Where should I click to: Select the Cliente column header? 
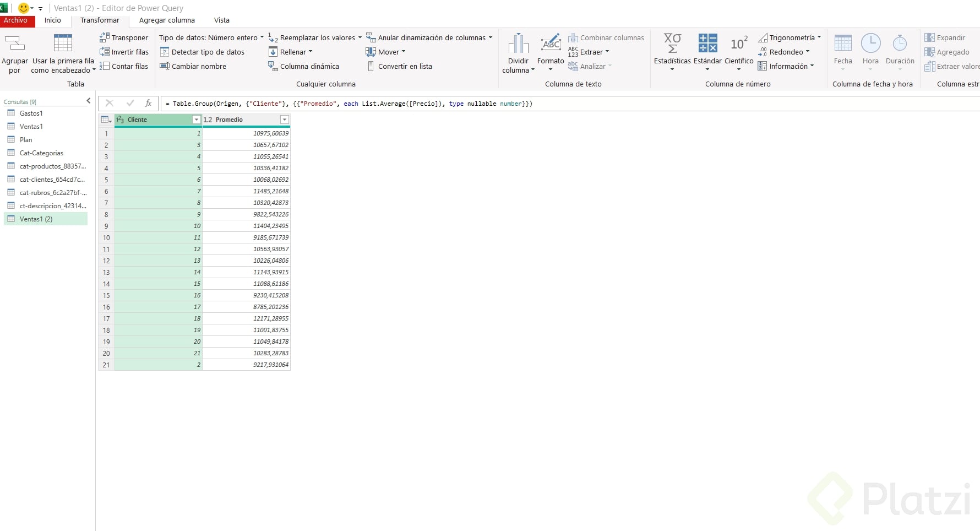pos(158,120)
